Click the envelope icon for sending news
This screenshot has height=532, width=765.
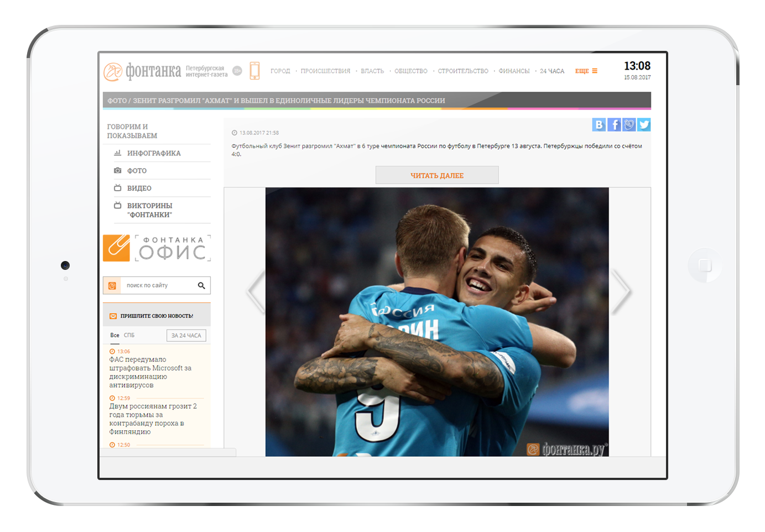click(113, 316)
